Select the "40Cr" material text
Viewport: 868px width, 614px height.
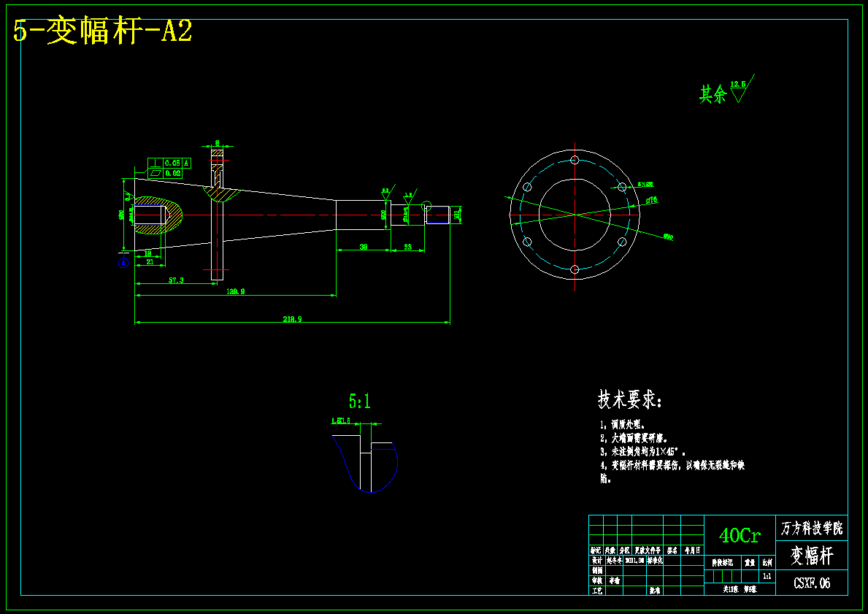(x=740, y=535)
